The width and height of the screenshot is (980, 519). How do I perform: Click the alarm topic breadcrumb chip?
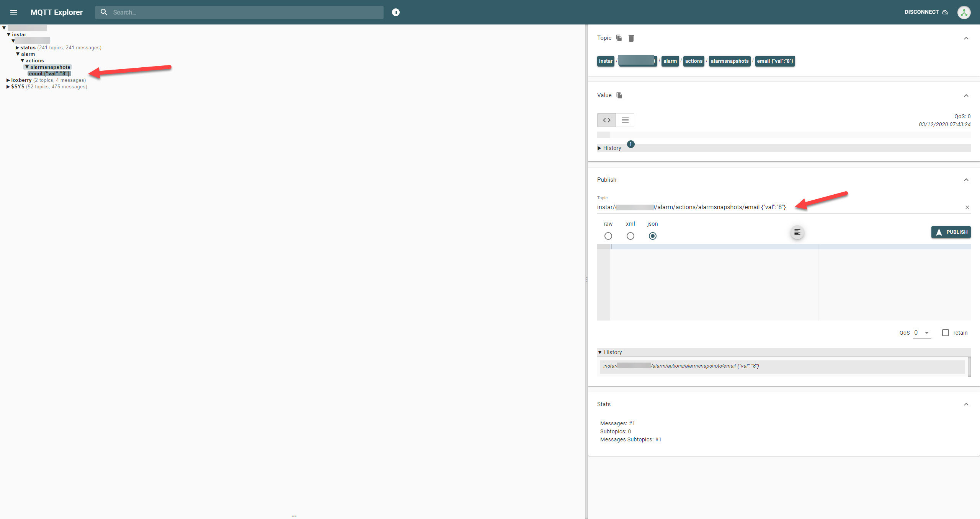coord(670,61)
